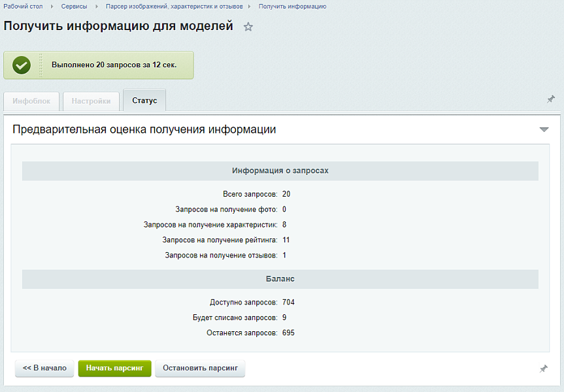The width and height of the screenshot is (564, 392).
Task: Open the breadcrumb arrow after Рабочий стол
Action: pyautogui.click(x=52, y=7)
